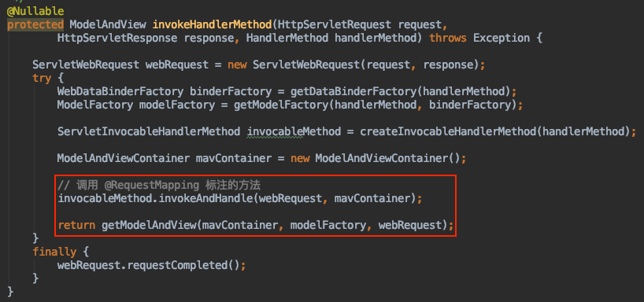Click createInvocableHandlerMethod call
644x302 pixels.
pyautogui.click(x=449, y=131)
